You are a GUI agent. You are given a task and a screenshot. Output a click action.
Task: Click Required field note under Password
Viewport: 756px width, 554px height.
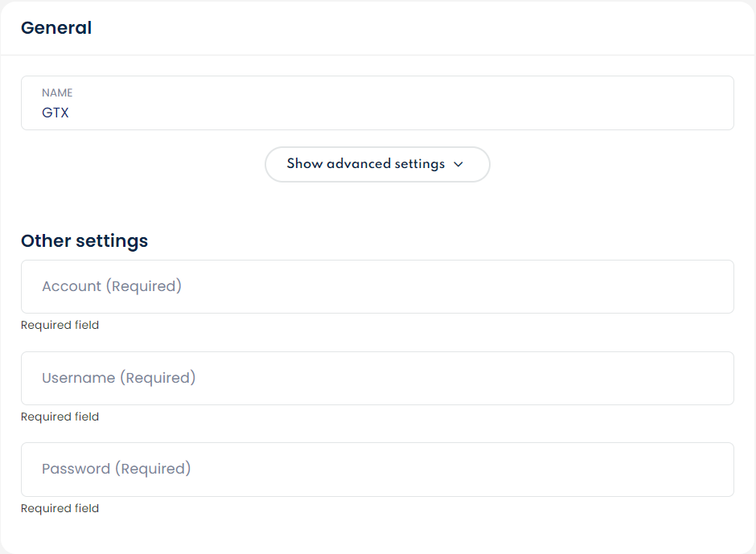click(x=60, y=508)
